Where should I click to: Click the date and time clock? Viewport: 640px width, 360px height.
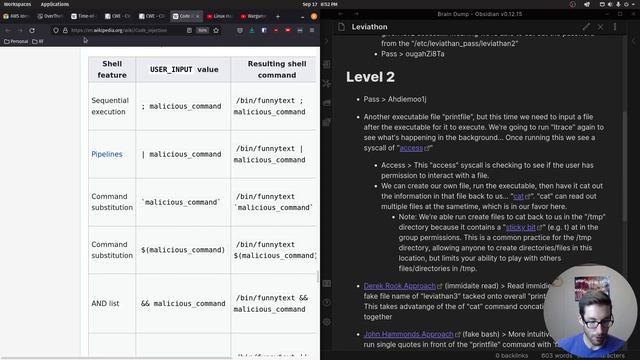tap(320, 4)
